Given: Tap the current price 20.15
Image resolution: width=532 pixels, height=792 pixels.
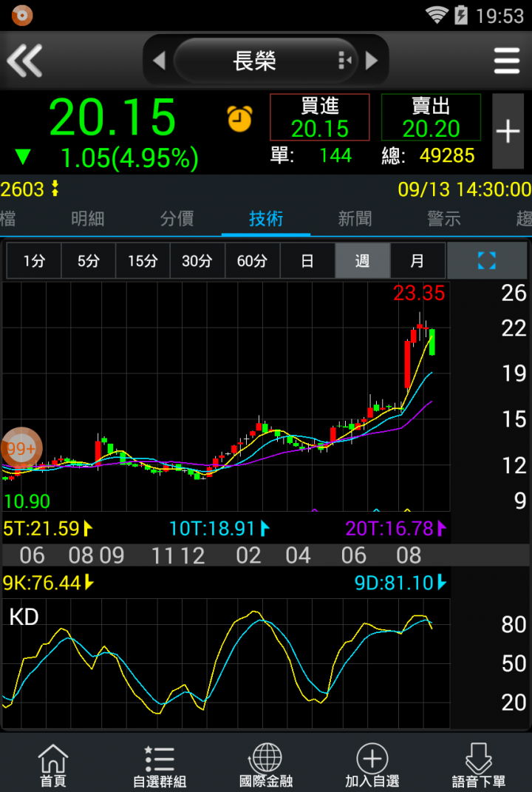Looking at the screenshot, I should (112, 117).
